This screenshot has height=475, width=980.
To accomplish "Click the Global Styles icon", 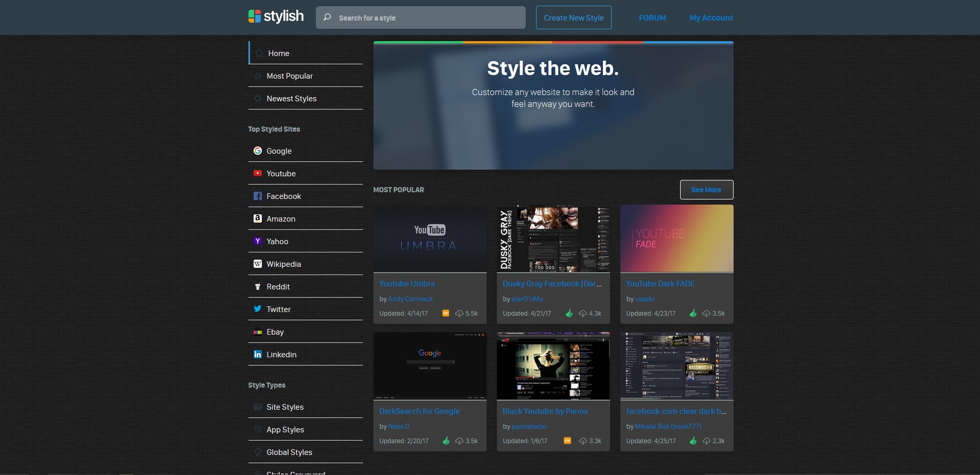I will (258, 452).
